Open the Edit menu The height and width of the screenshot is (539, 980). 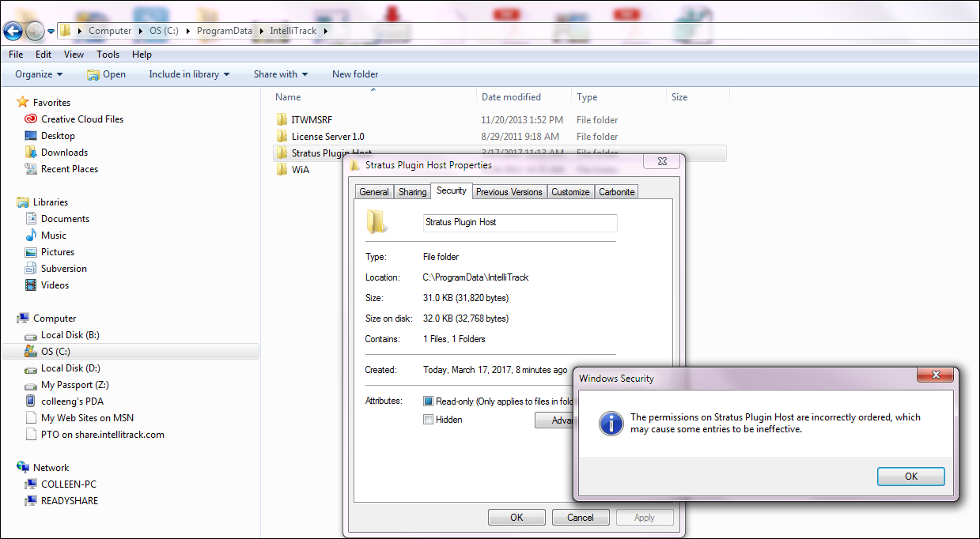click(44, 55)
